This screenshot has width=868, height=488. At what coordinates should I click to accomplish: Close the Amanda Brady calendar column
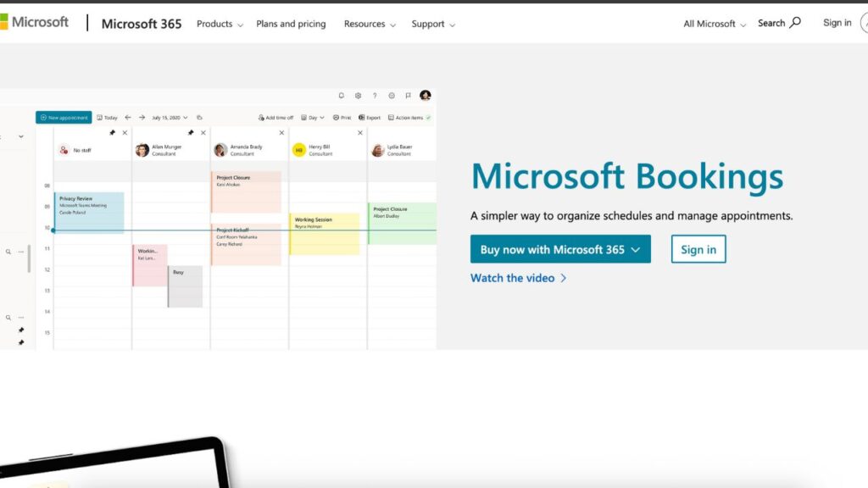coord(281,133)
